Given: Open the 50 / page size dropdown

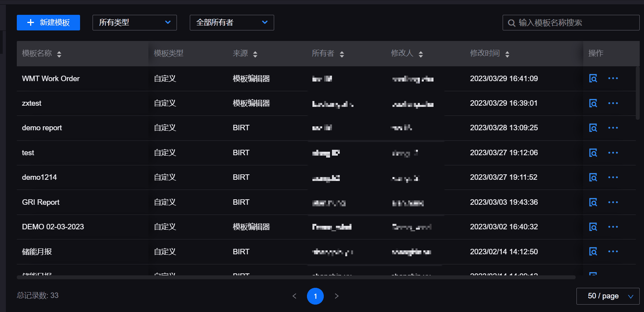Looking at the screenshot, I should 608,296.
